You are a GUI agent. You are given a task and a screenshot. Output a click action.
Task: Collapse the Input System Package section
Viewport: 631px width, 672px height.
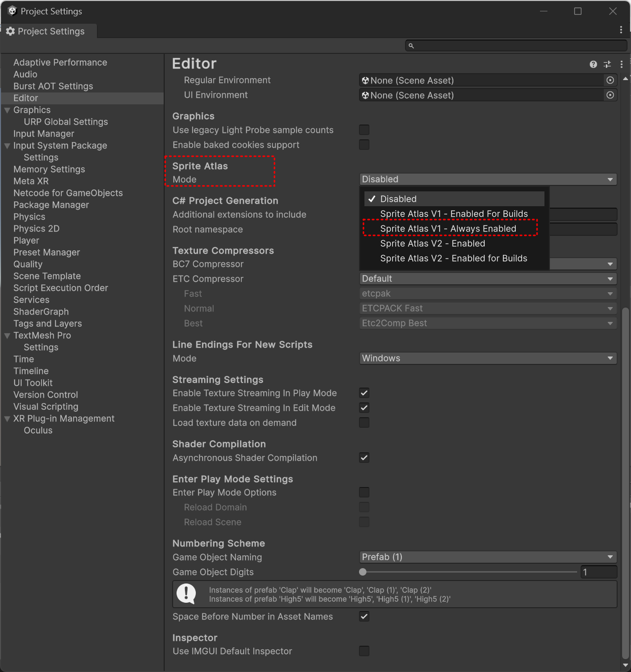tap(7, 146)
